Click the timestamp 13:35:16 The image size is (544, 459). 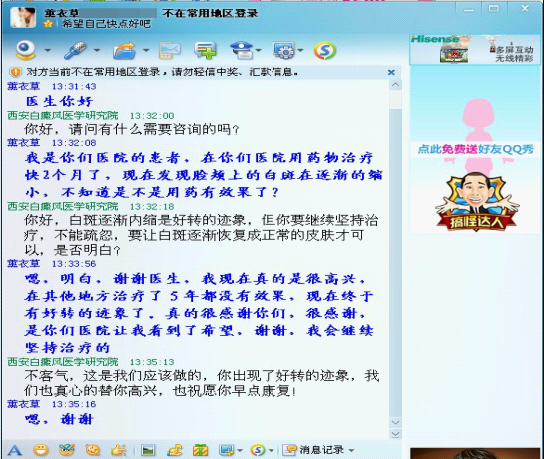click(74, 404)
